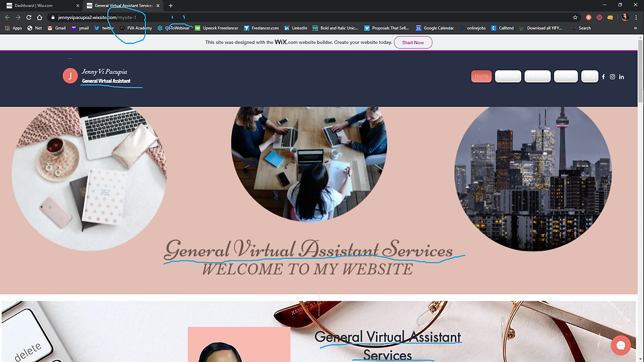Open the Gmail bookmark

coord(57,28)
